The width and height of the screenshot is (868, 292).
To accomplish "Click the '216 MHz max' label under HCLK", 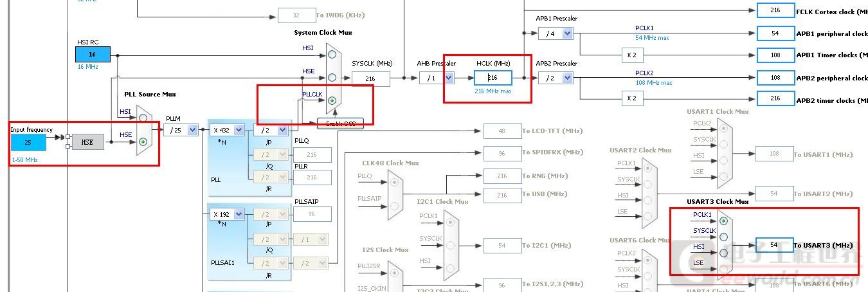I will click(493, 91).
